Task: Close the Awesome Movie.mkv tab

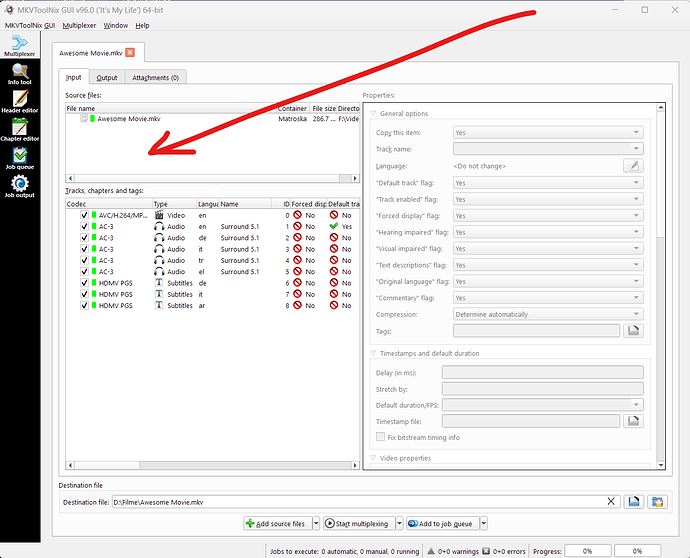Action: [x=130, y=52]
